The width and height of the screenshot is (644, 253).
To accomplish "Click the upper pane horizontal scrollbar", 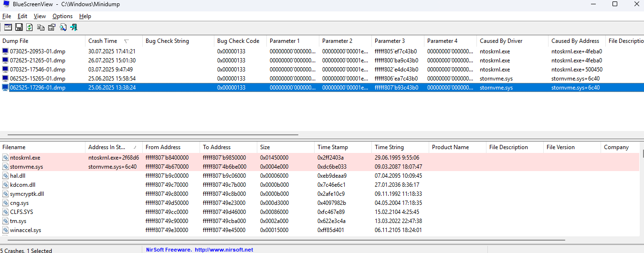I will [x=153, y=135].
